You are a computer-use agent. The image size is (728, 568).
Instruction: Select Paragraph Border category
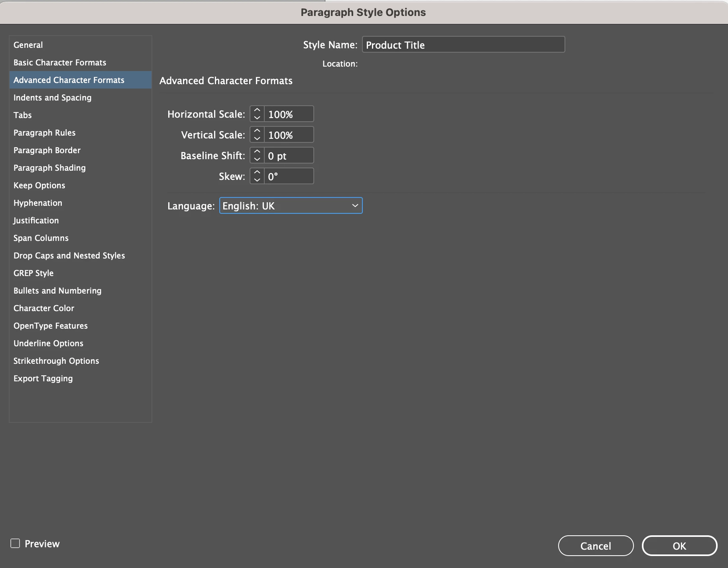click(x=80, y=150)
